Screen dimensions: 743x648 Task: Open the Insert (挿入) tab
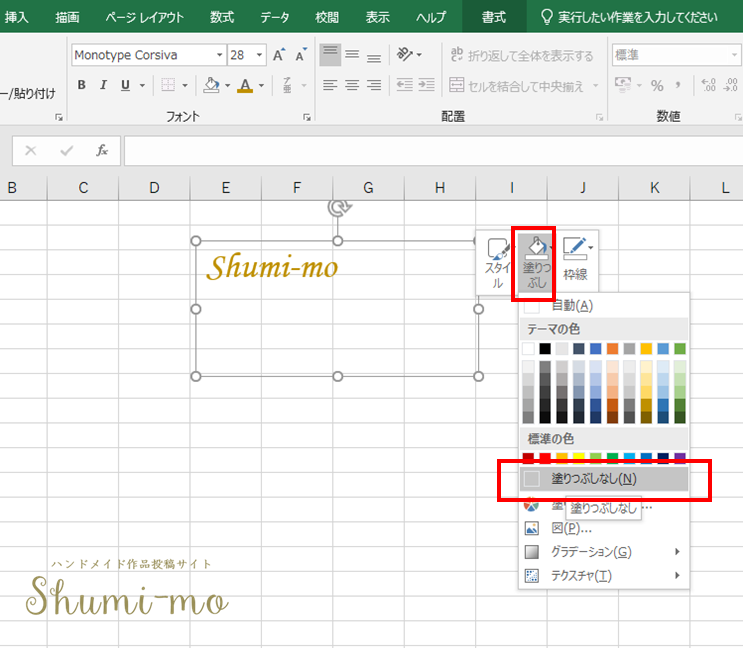pos(16,17)
